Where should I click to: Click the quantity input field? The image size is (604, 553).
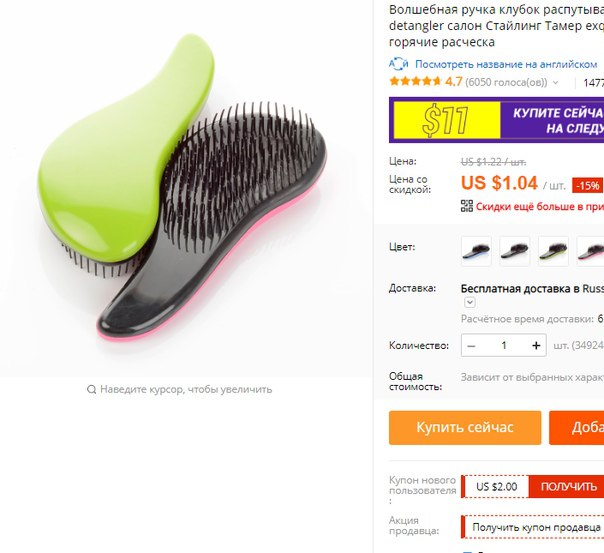click(503, 345)
